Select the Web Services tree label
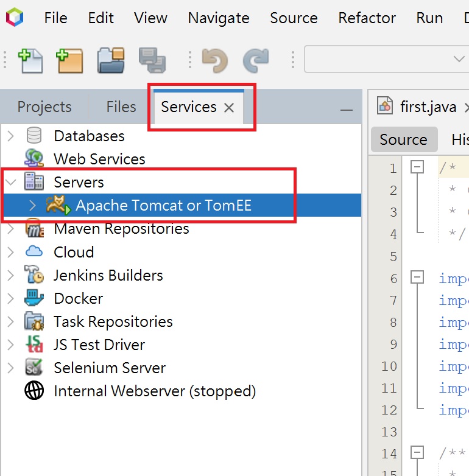Viewport: 469px width, 476px height. click(99, 159)
